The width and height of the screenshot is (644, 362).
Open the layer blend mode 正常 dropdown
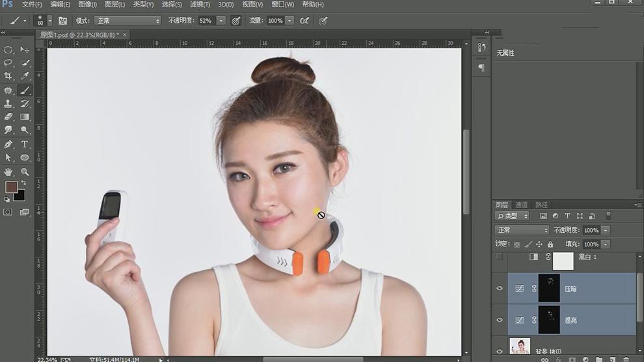[x=522, y=230]
